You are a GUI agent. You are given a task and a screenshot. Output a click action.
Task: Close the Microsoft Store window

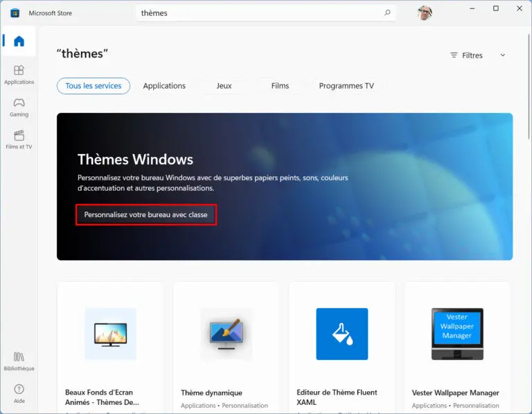pyautogui.click(x=520, y=8)
